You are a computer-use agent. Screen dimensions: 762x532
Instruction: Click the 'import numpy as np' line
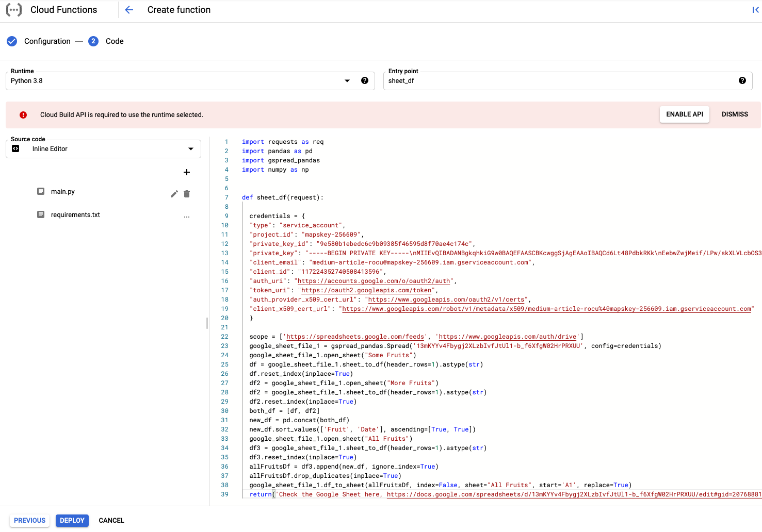coord(275,170)
